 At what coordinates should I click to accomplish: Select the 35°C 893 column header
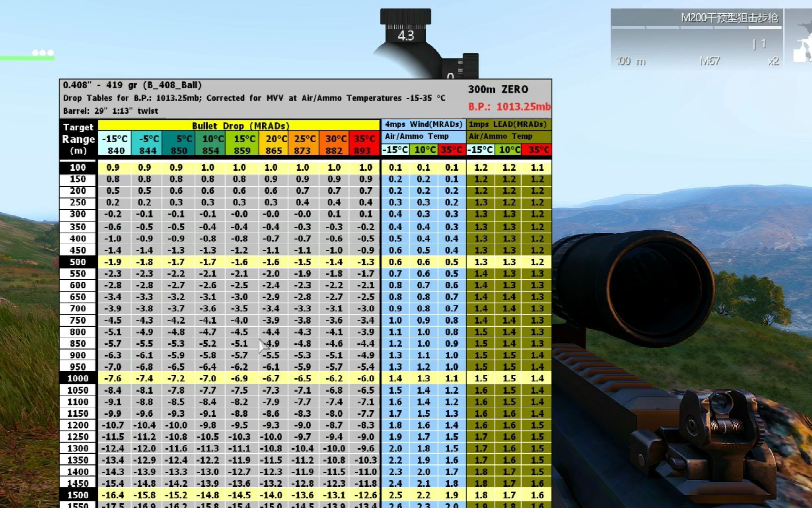(x=365, y=144)
